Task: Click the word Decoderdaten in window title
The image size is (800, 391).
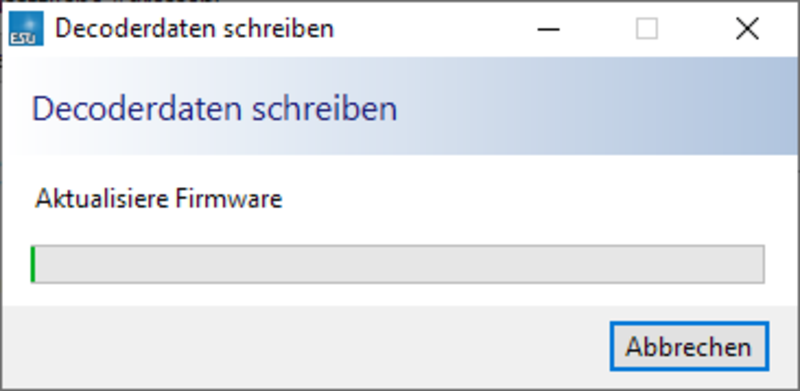Action: [136, 29]
